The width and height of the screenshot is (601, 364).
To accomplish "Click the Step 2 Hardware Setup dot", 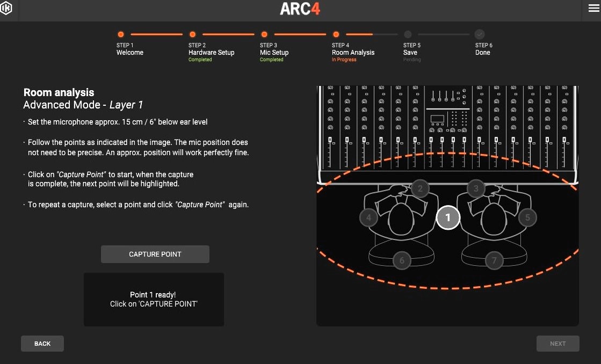I will coord(192,34).
